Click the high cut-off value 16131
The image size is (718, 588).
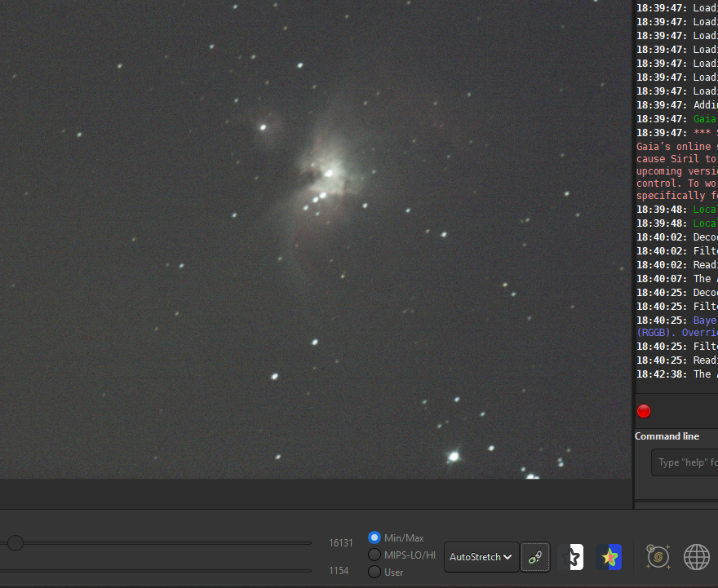click(341, 543)
